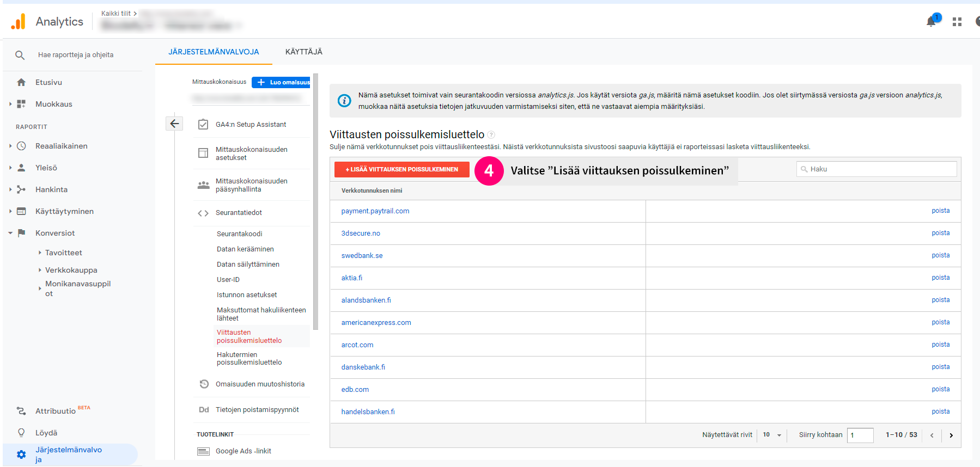This screenshot has width=980, height=467.
Task: Click the property settings window icon
Action: pyautogui.click(x=203, y=153)
